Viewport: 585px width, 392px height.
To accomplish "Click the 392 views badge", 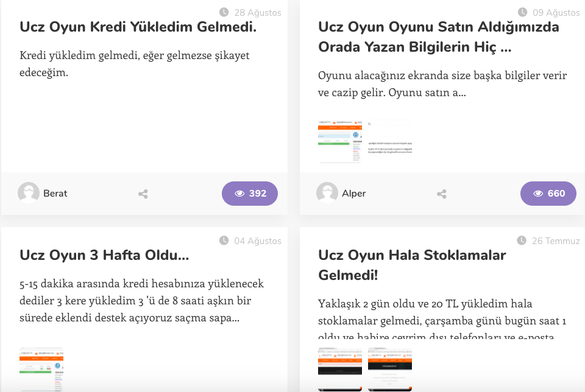I will point(250,194).
